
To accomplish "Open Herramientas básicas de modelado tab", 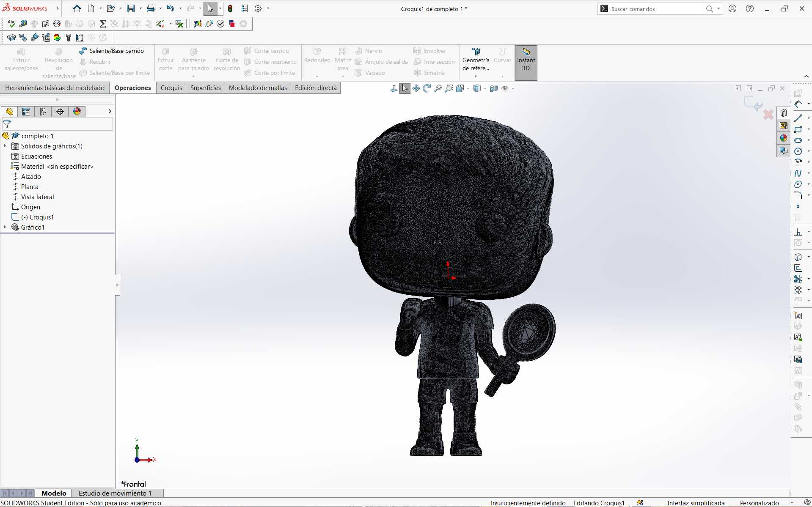I will [x=55, y=88].
